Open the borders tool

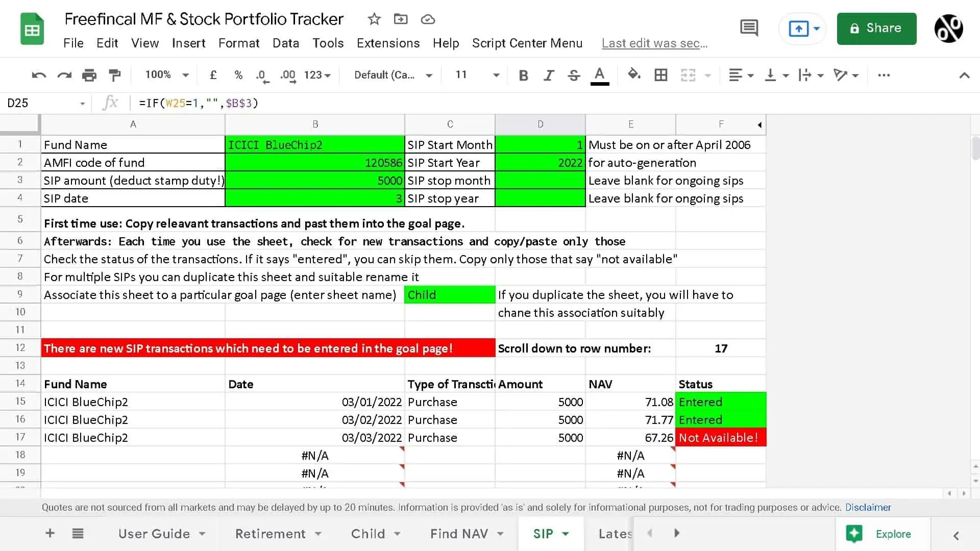pyautogui.click(x=661, y=76)
